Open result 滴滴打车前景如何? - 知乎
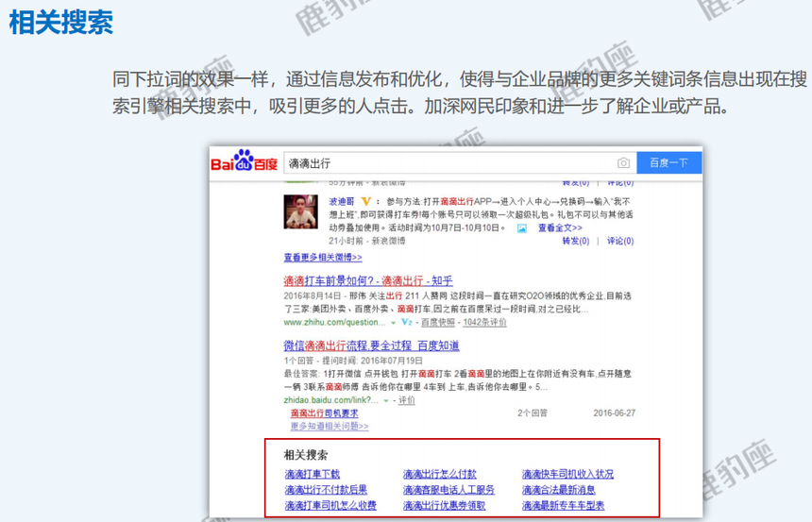Image resolution: width=812 pixels, height=522 pixels. pyautogui.click(x=368, y=280)
